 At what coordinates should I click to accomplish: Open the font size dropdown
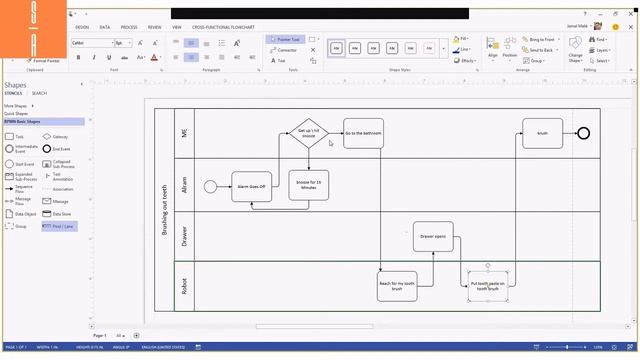(130, 43)
